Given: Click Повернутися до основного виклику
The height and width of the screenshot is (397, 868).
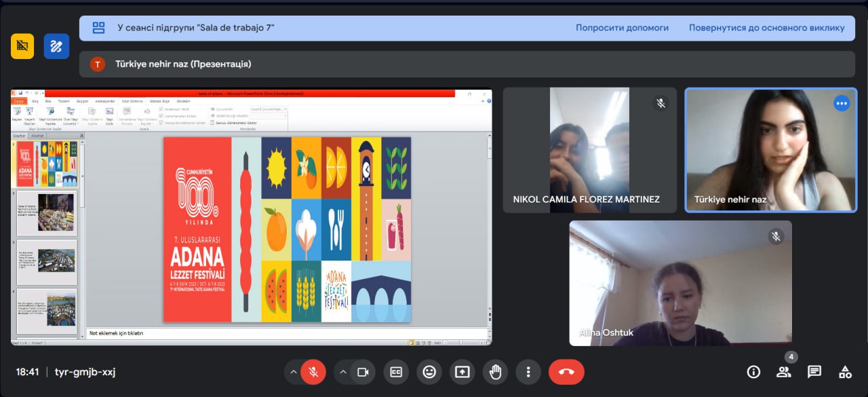Looking at the screenshot, I should 767,28.
